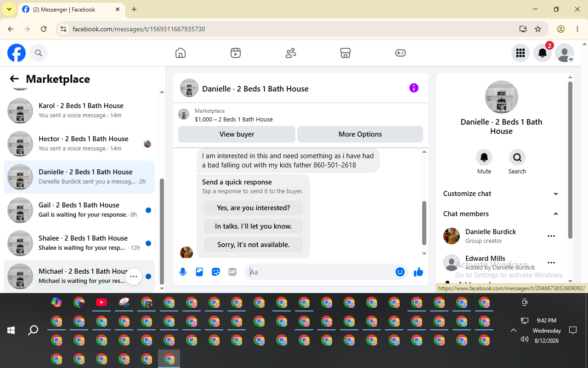Attach a photo with the image icon
Image resolution: width=588 pixels, height=368 pixels.
[199, 272]
